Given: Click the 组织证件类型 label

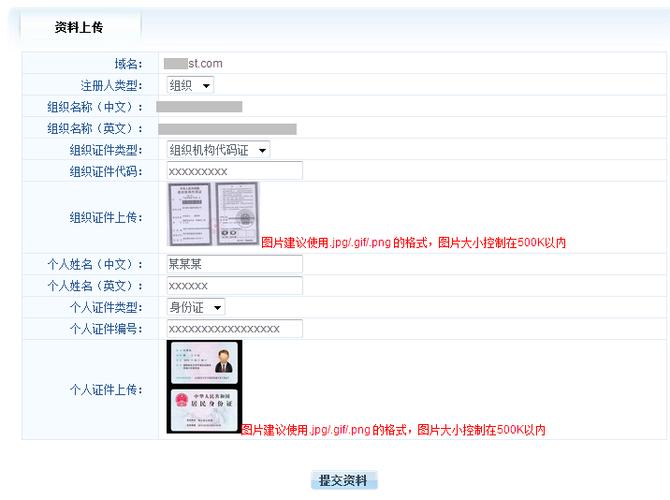Looking at the screenshot, I should pos(106,150).
